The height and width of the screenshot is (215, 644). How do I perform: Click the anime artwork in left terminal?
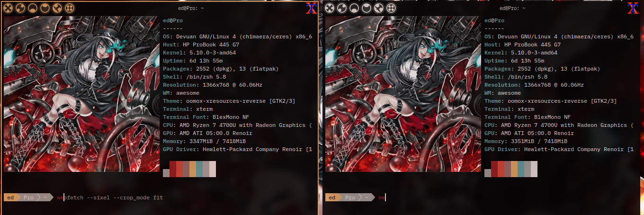click(82, 94)
